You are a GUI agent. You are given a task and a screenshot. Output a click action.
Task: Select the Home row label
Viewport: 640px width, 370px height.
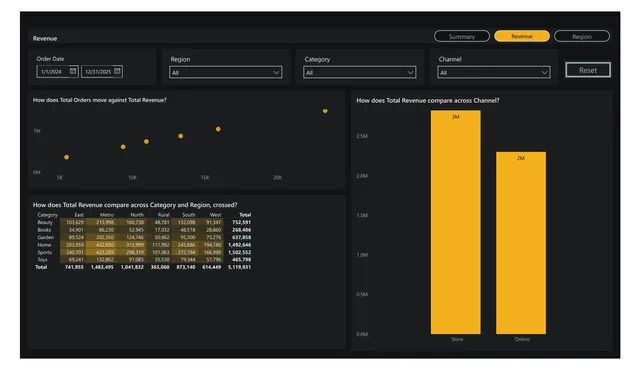(x=44, y=245)
